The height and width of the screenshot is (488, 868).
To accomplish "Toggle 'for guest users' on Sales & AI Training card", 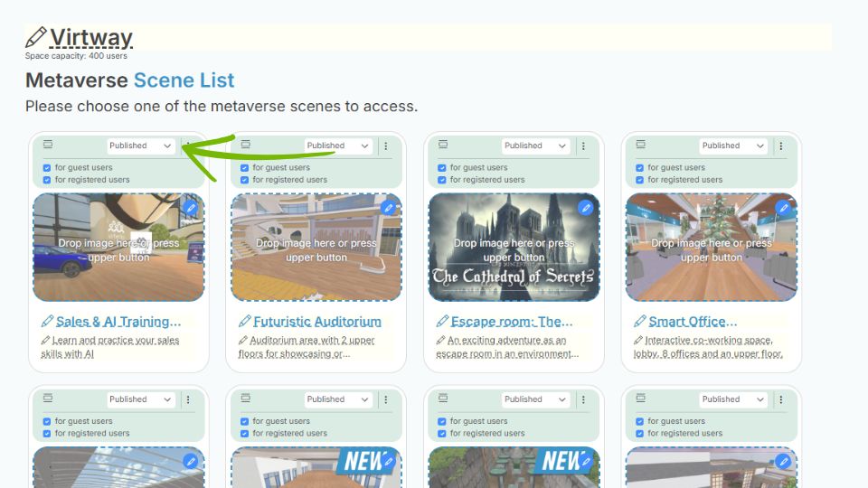I will pos(47,167).
